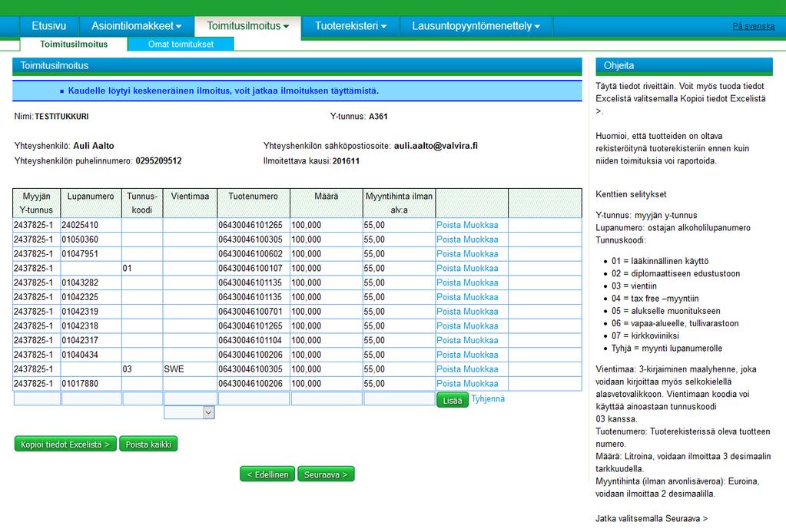Click the empty Määrä input field
This screenshot has height=532, width=786.
coord(327,398)
